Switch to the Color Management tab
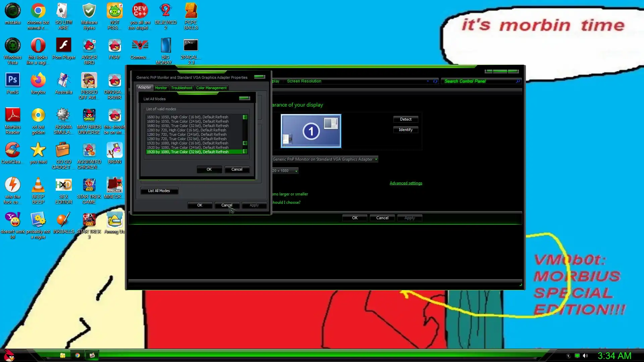644x362 pixels. [211, 88]
